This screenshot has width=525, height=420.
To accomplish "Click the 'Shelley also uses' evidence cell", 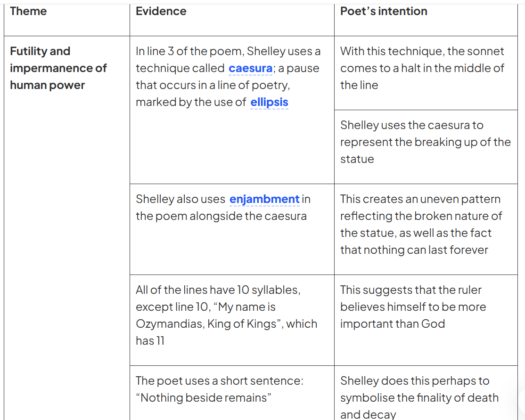I will coord(232,229).
